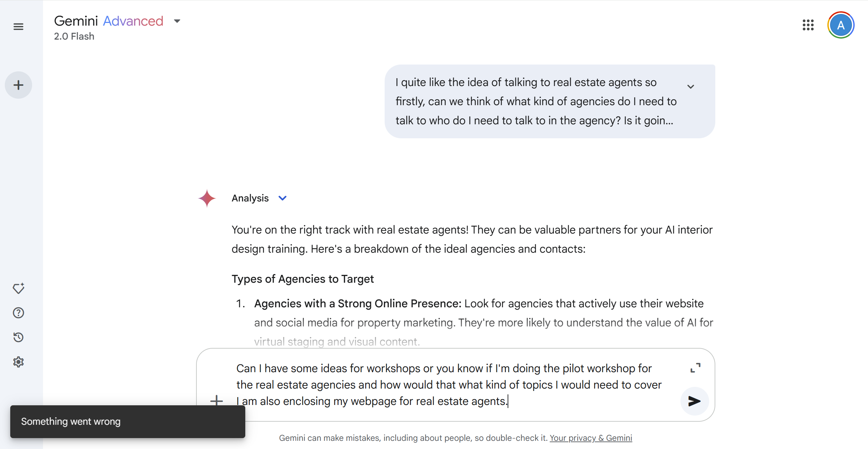Open the Settings gear icon
Viewport: 868px width, 449px height.
(18, 362)
